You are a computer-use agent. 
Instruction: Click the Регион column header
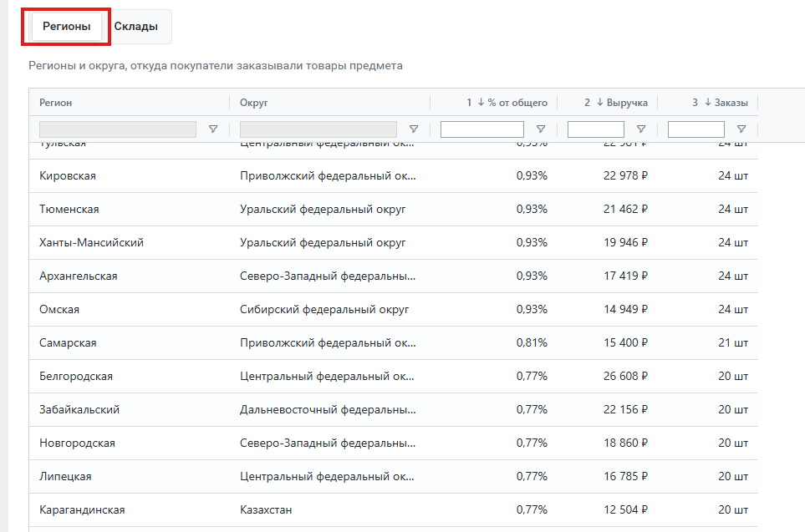coord(56,103)
